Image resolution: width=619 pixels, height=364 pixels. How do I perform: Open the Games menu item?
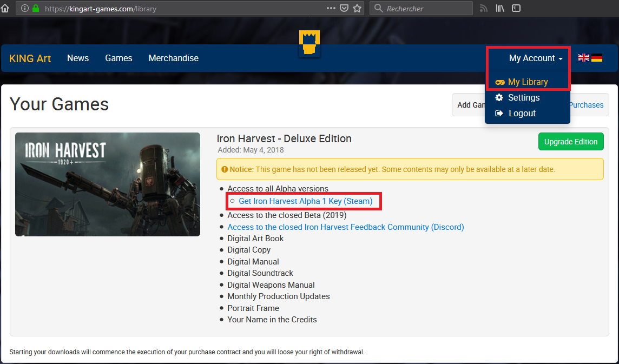118,58
